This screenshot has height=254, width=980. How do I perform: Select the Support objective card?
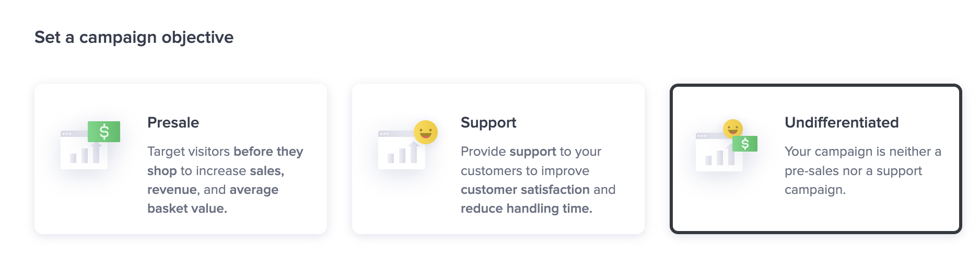coord(498,159)
